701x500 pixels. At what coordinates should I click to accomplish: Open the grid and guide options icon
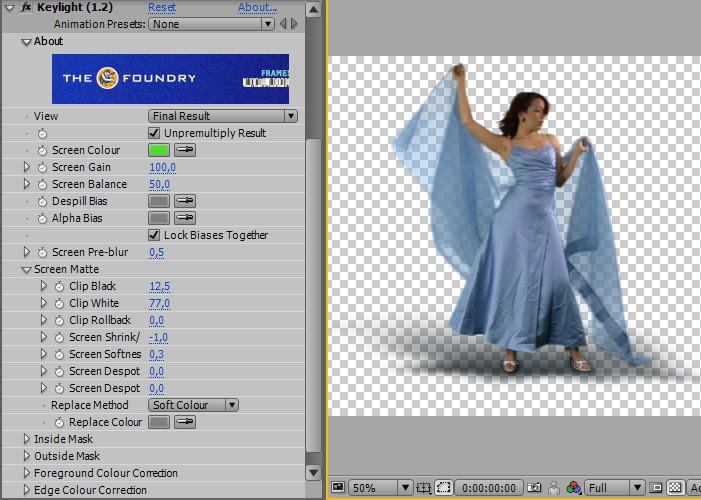click(x=423, y=487)
